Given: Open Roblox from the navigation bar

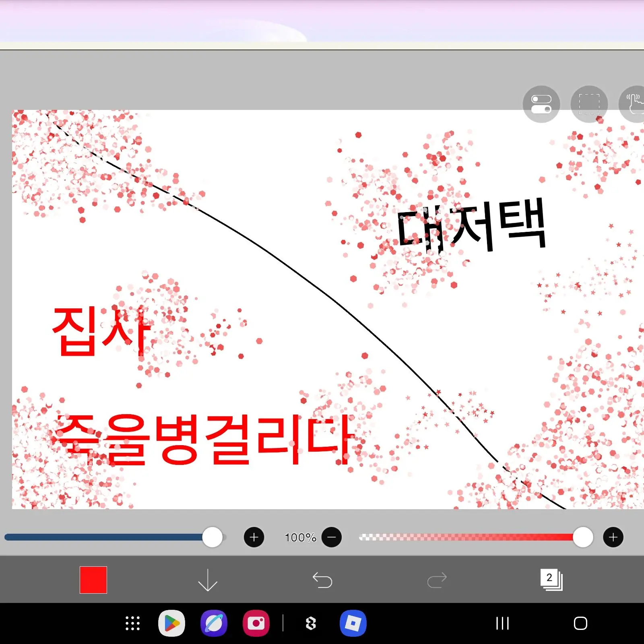Looking at the screenshot, I should coord(353,623).
